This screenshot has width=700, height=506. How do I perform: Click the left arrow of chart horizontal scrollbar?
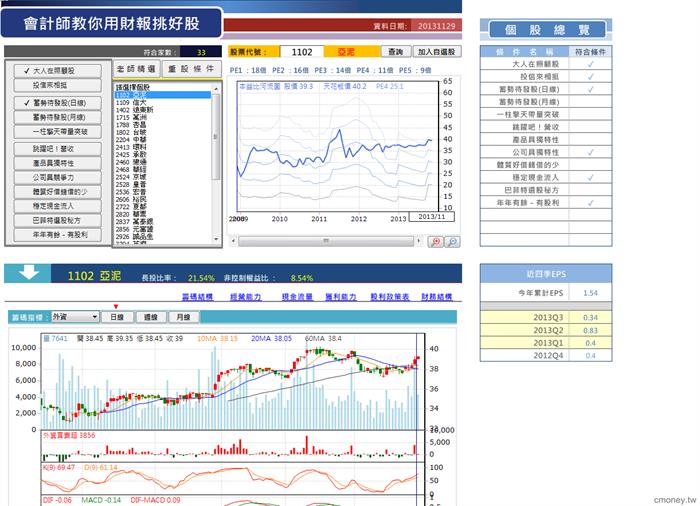(233, 241)
